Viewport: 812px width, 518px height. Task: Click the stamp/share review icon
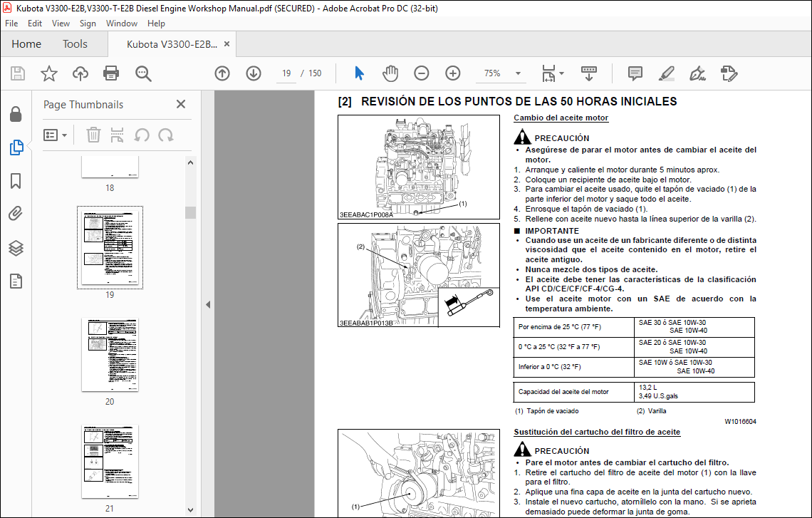coord(729,73)
